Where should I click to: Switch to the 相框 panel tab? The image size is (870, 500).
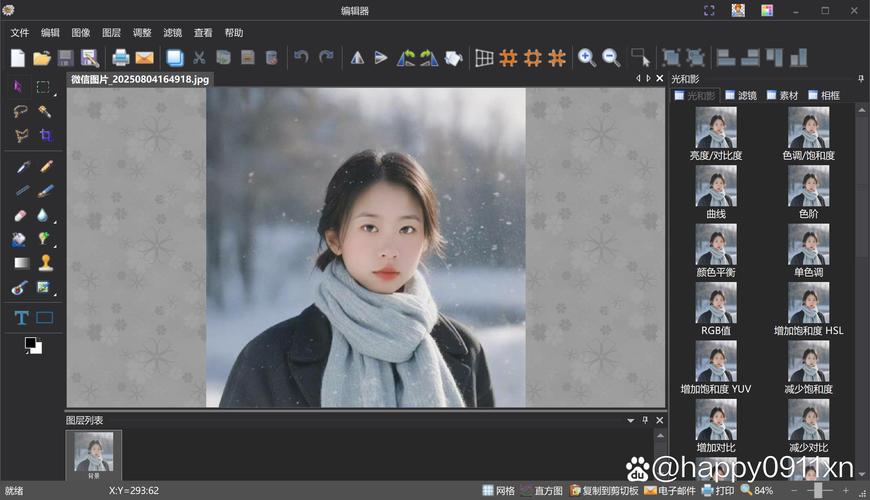click(824, 95)
